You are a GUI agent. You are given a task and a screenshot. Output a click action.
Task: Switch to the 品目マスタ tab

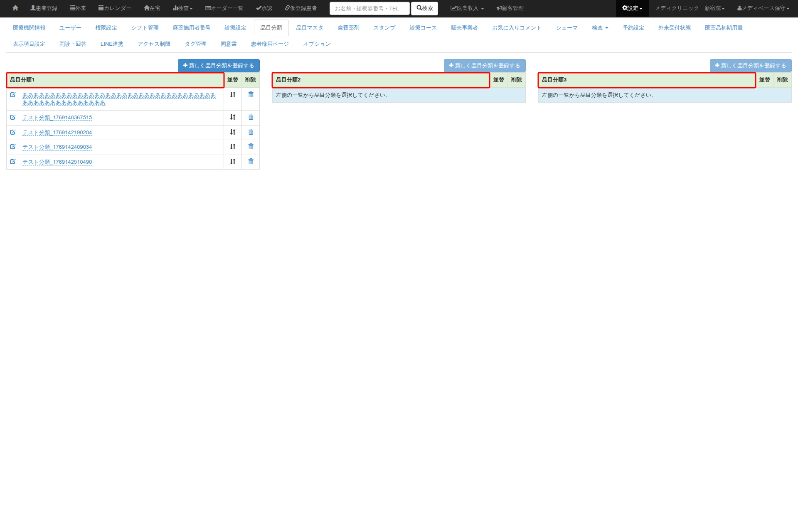310,28
